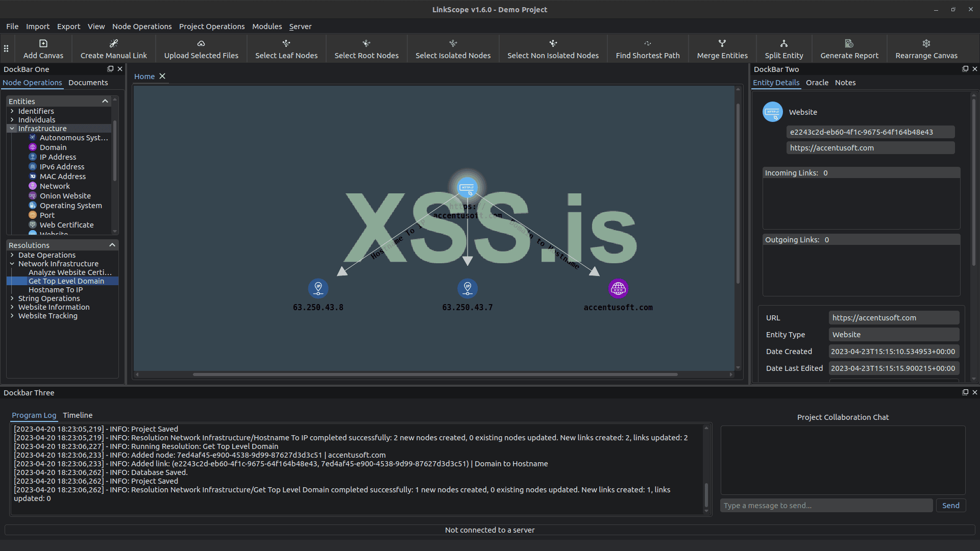980x551 pixels.
Task: Click the Create Manual Link icon
Action: click(113, 44)
